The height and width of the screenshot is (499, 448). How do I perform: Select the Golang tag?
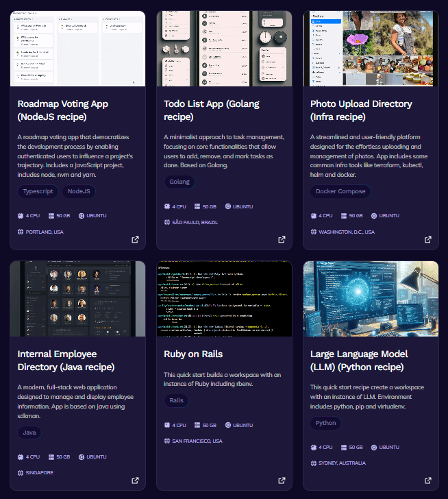coord(179,182)
